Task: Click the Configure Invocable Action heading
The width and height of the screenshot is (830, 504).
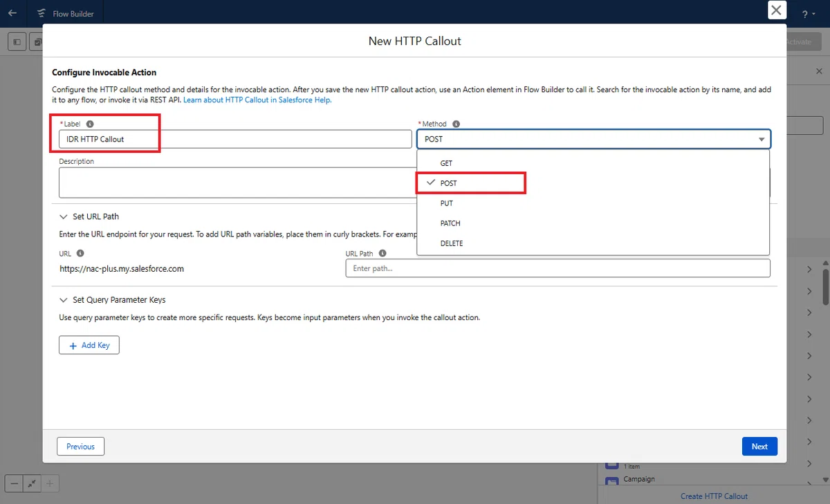Action: [x=104, y=73]
